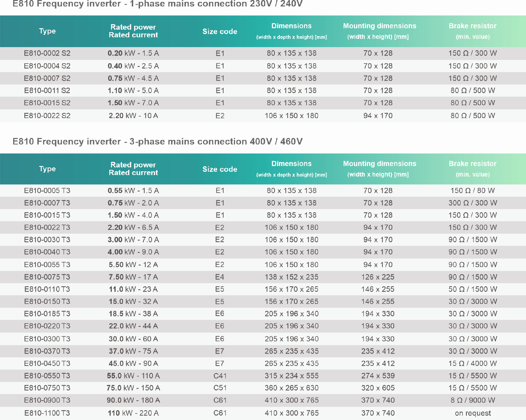Select the E810-0022 S2 row type
The height and width of the screenshot is (420, 526).
click(x=47, y=116)
